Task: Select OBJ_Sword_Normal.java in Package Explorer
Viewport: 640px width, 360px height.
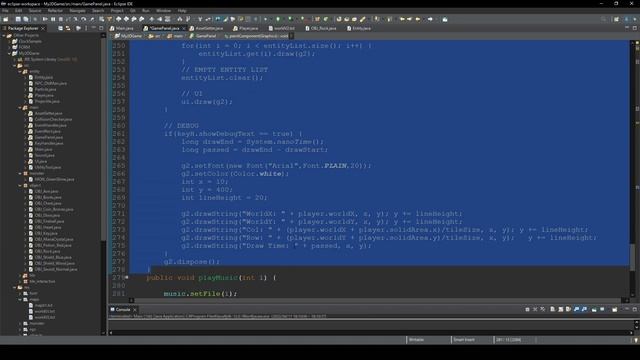Action: 53,269
